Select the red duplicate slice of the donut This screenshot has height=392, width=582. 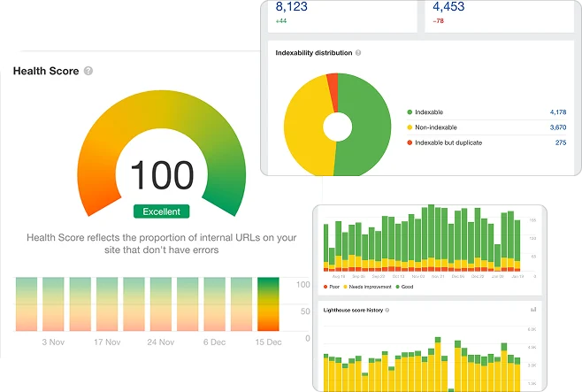coord(333,91)
